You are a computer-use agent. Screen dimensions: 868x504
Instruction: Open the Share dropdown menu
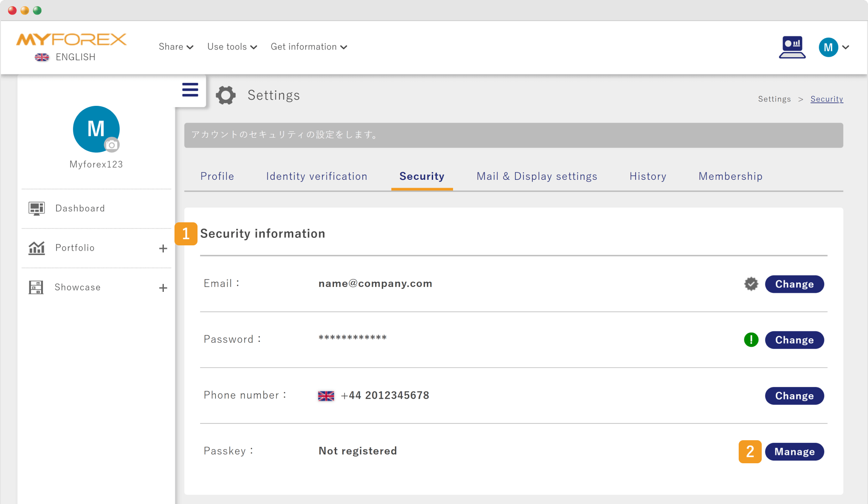point(176,47)
